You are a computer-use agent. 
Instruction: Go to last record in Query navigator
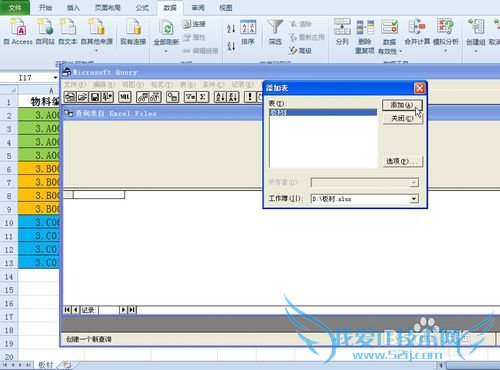132,310
